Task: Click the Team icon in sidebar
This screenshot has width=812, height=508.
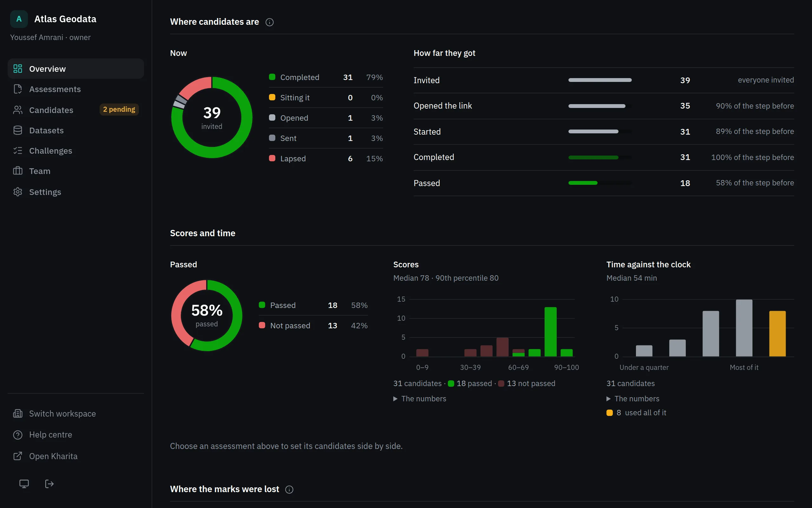Action: (18, 171)
